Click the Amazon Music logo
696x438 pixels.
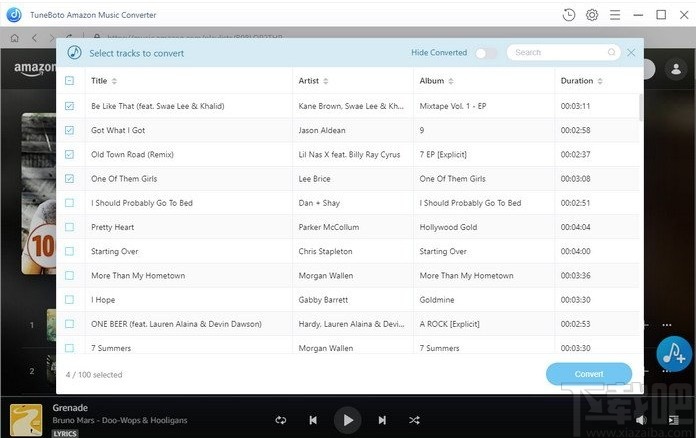pos(35,69)
